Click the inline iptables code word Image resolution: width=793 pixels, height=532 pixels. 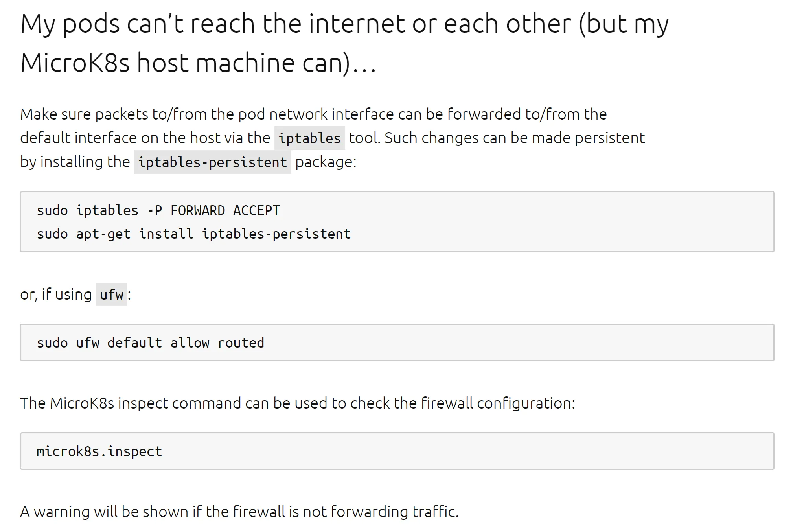[x=309, y=138]
